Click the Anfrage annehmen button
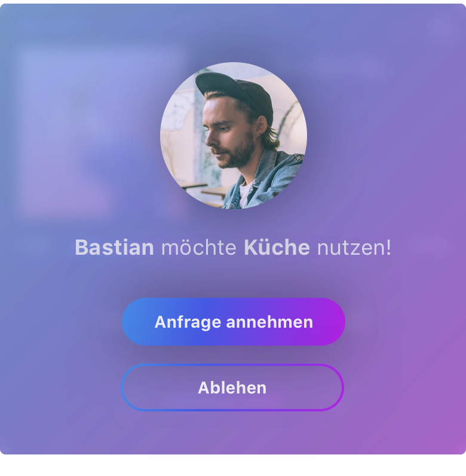This screenshot has height=476, width=466. pyautogui.click(x=234, y=322)
